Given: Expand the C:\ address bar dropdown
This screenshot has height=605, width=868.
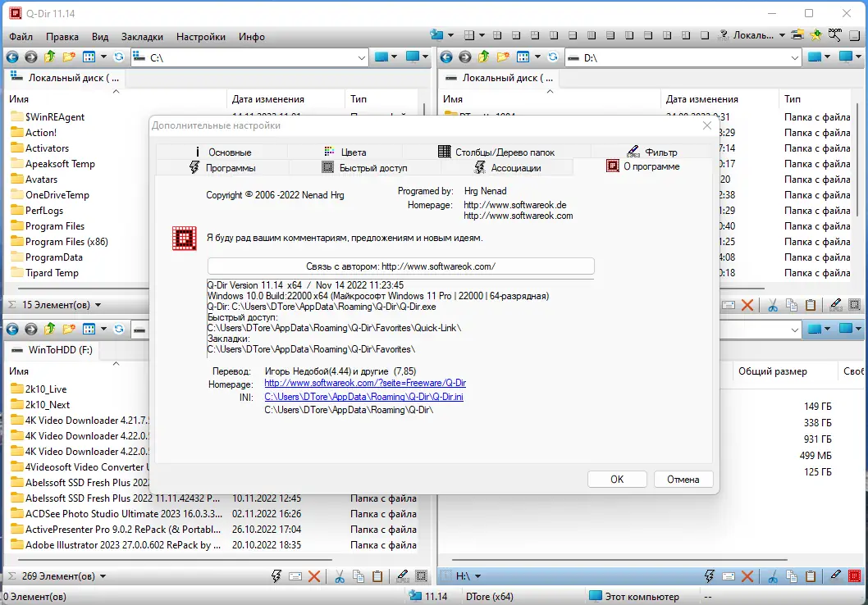Looking at the screenshot, I should pos(362,57).
